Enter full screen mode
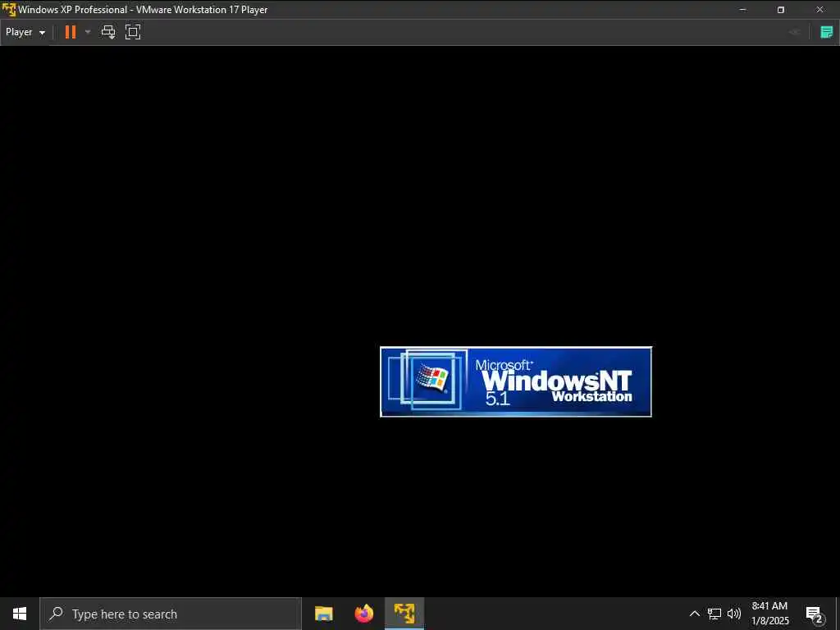The image size is (840, 630). 133,32
